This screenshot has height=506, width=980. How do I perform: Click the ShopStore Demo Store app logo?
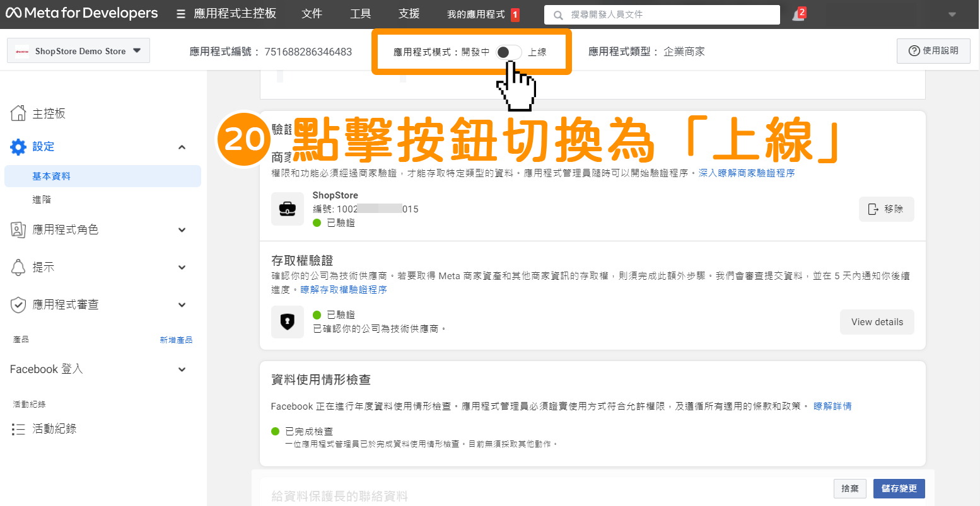22,52
